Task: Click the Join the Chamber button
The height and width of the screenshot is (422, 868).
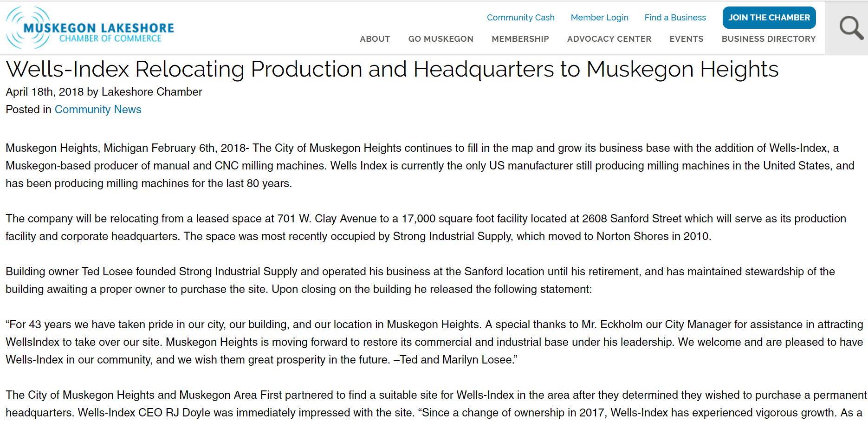Action: [769, 18]
